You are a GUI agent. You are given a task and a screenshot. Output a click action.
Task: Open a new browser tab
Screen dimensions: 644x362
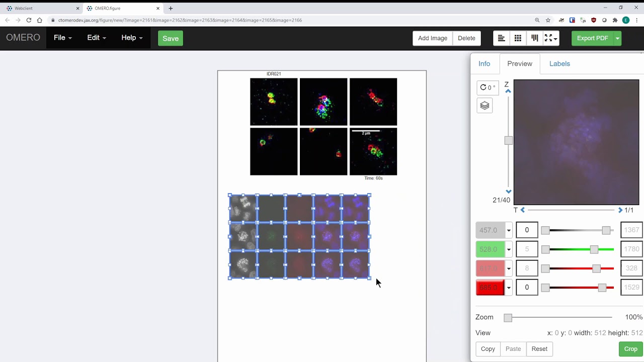[171, 8]
